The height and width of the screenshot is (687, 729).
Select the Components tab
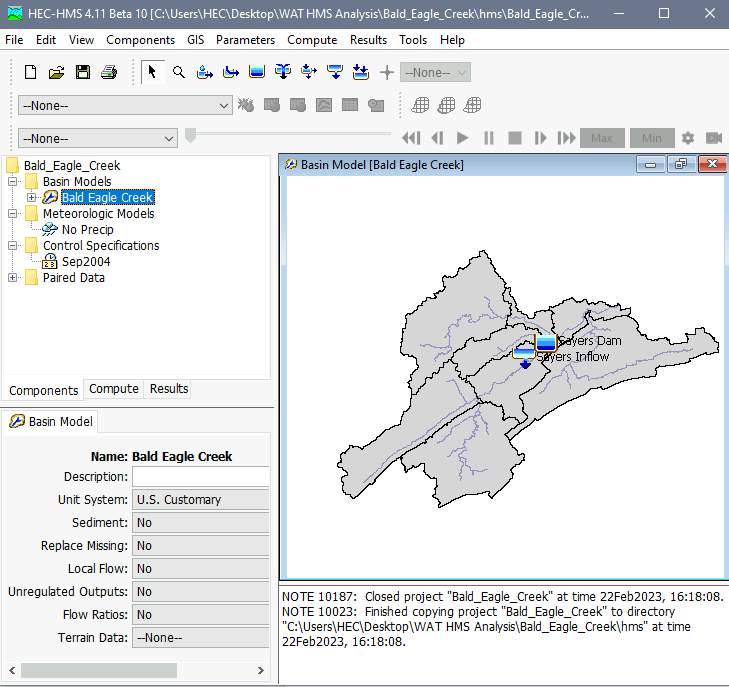43,390
